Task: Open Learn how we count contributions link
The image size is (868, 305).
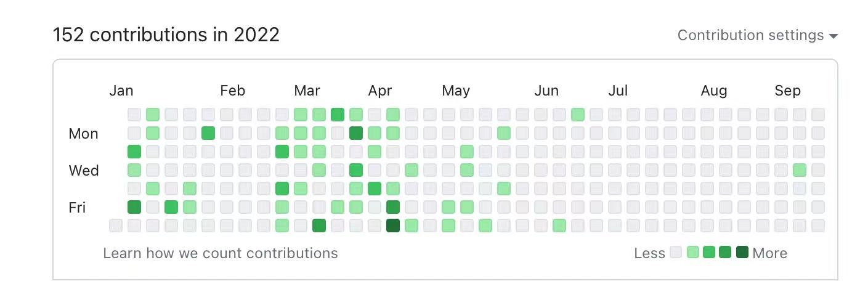Action: coord(220,253)
